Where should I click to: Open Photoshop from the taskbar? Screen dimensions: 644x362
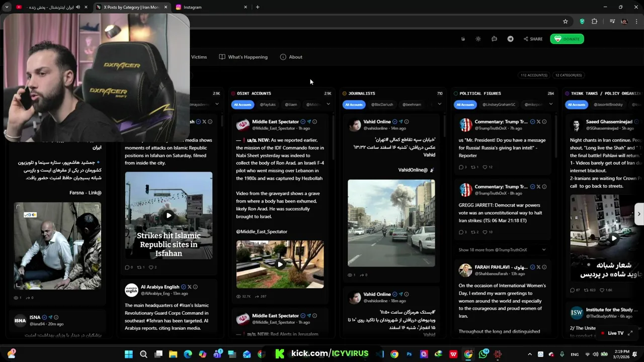pos(409,354)
